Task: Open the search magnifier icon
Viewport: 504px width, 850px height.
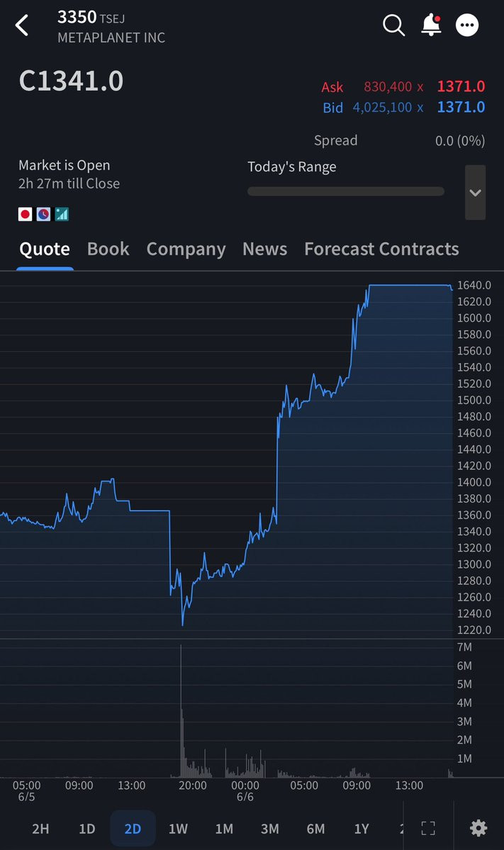Action: [x=393, y=25]
